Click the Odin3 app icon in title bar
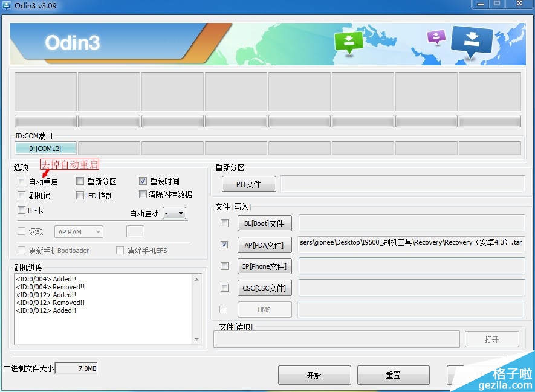Viewport: 535px width, 392px height. (6, 5)
